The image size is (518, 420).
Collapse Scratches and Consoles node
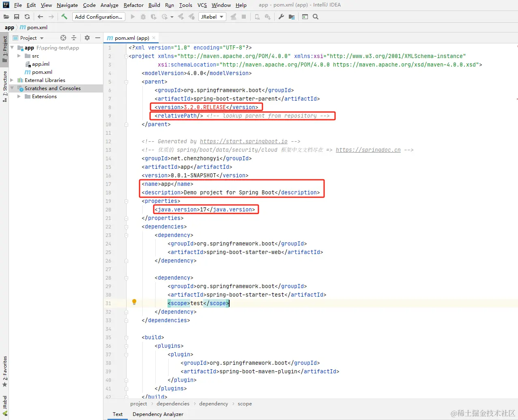click(x=12, y=88)
